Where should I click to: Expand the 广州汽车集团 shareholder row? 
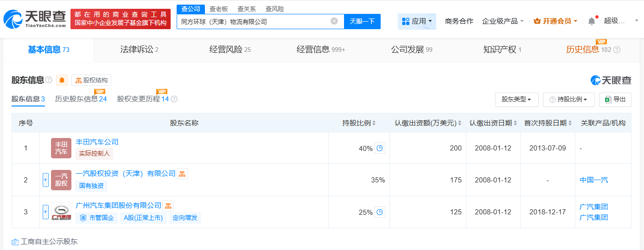(45, 212)
